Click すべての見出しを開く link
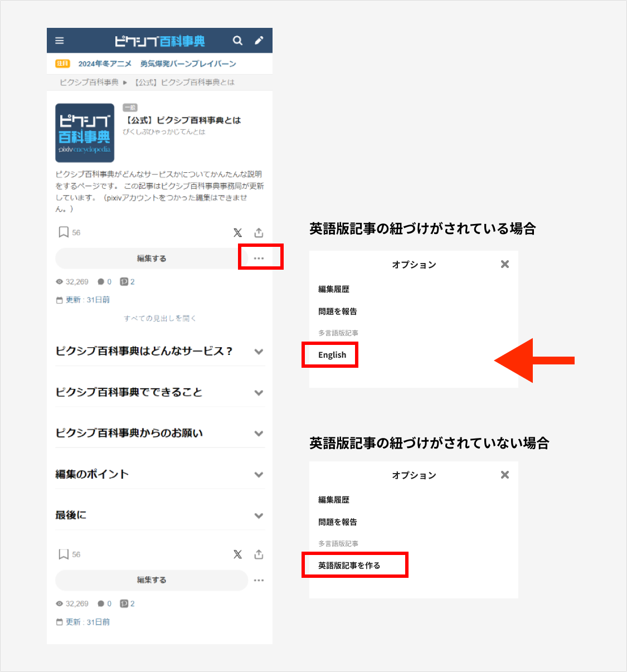 (160, 318)
